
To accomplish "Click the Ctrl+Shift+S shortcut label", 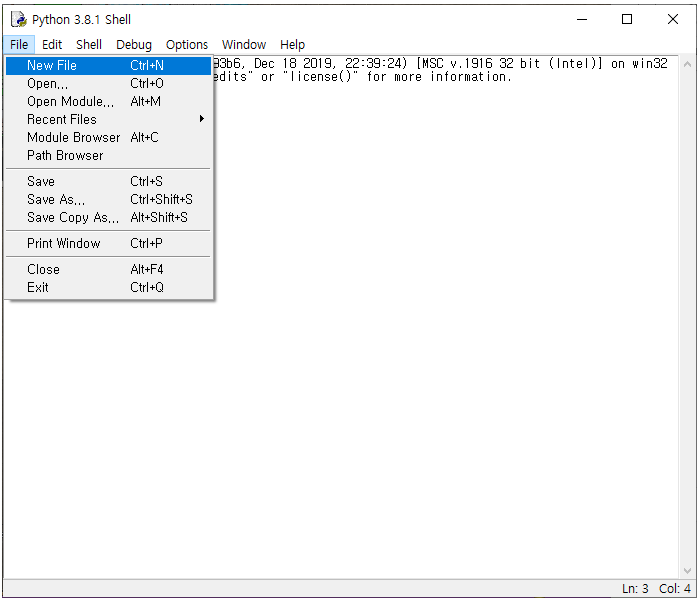I will pyautogui.click(x=161, y=199).
